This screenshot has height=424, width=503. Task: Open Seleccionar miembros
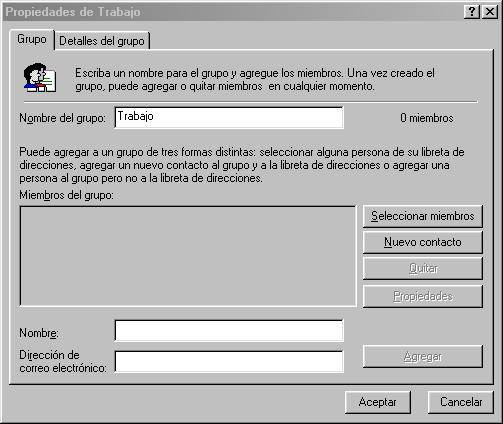pos(423,216)
